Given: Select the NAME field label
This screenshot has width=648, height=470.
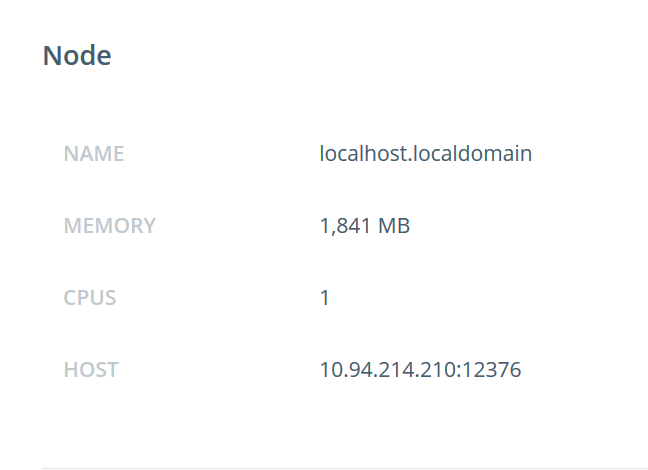Looking at the screenshot, I should point(94,154).
